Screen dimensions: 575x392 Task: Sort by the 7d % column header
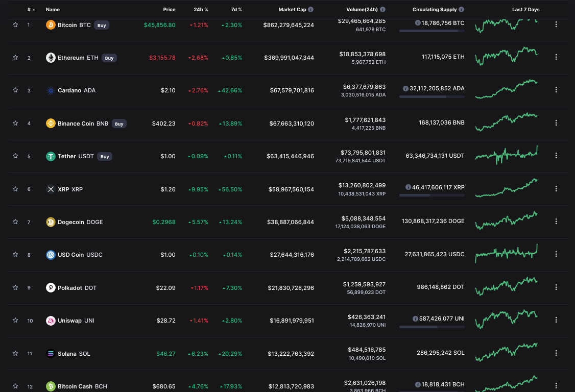(236, 10)
